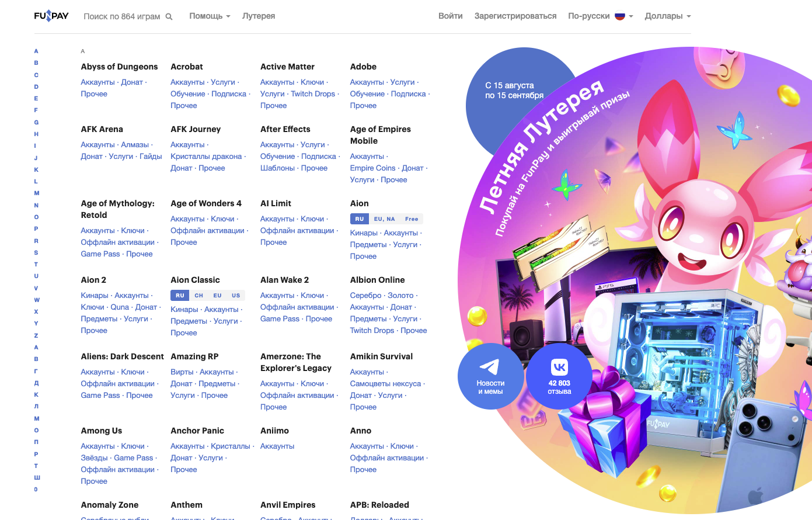Open Quna under Aion 2
The width and height of the screenshot is (812, 520).
point(120,307)
